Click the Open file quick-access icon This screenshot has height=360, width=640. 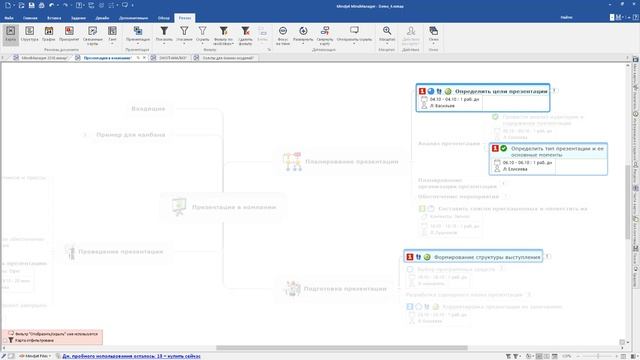pyautogui.click(x=21, y=5)
